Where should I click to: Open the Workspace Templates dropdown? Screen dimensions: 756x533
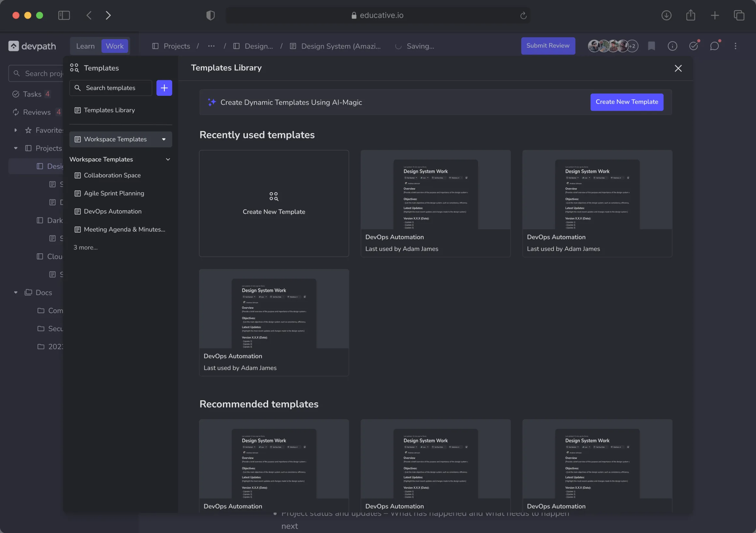point(121,139)
